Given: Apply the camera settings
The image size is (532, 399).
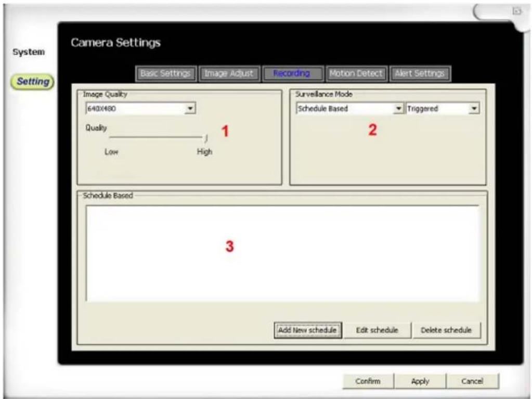Looking at the screenshot, I should (420, 381).
